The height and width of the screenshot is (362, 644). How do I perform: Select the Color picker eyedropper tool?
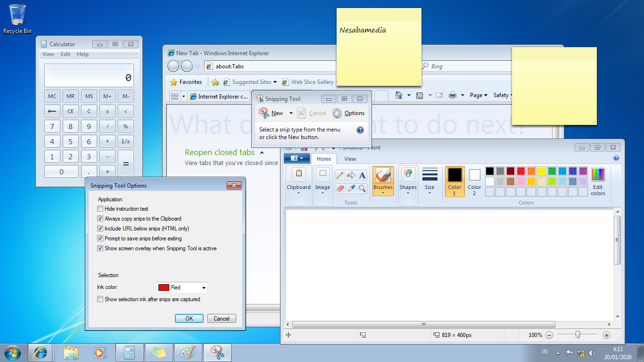351,189
